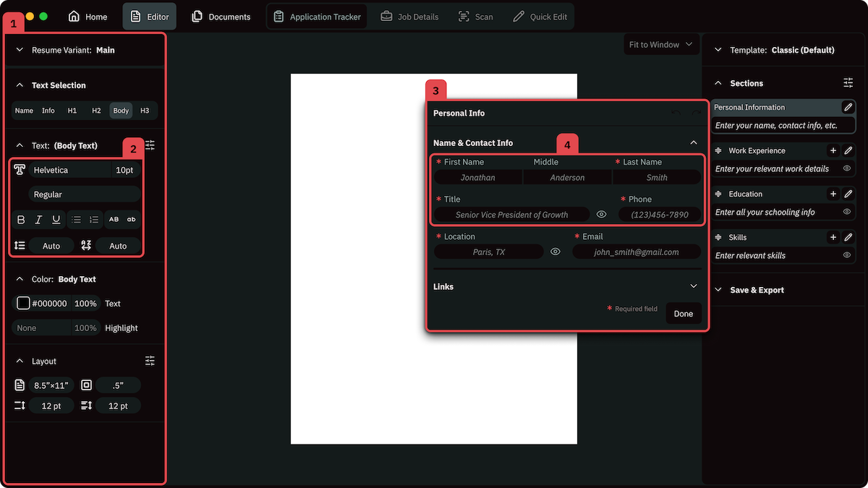Open the Fit to Window zoom dropdown
868x488 pixels.
(661, 44)
